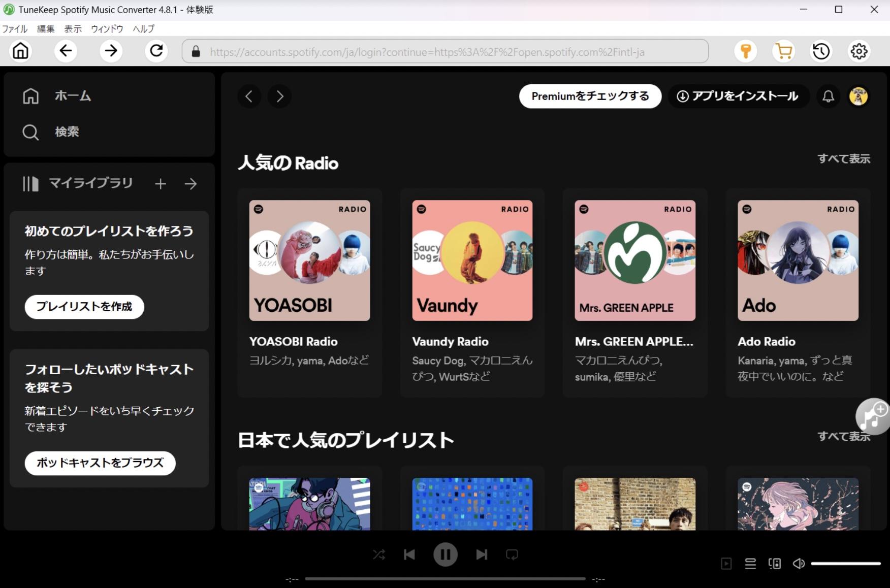Pause playback with the center button
The image size is (890, 588).
[x=446, y=554]
